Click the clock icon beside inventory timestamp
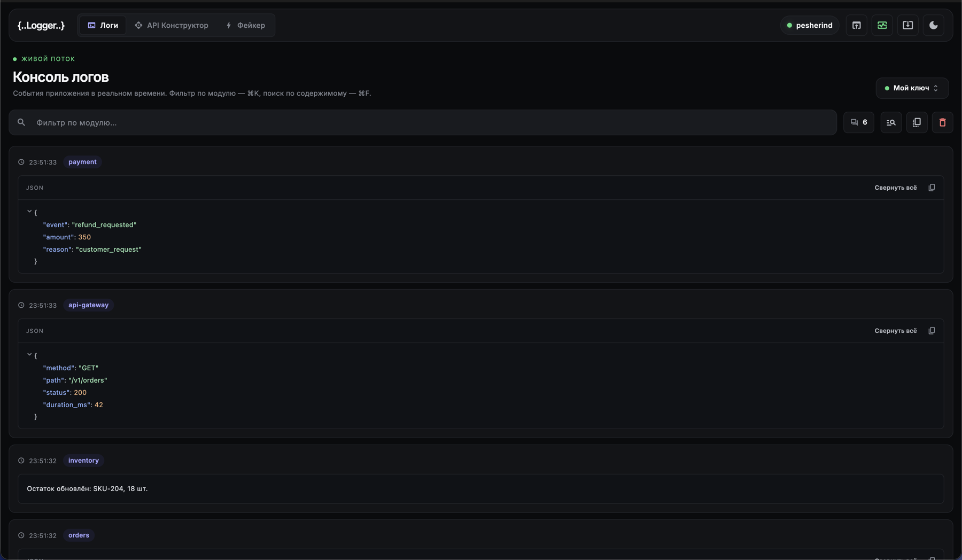This screenshot has height=560, width=962. (21, 461)
